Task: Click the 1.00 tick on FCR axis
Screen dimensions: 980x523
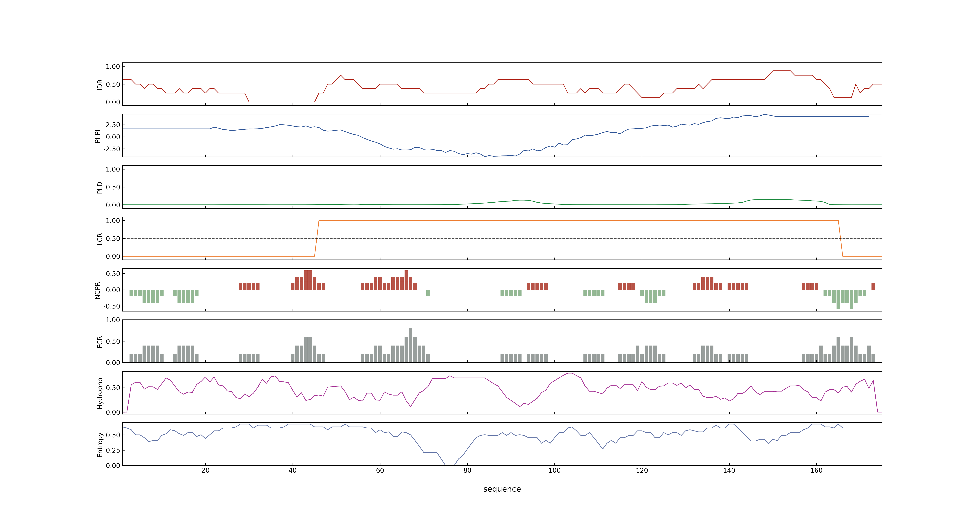Action: click(113, 320)
